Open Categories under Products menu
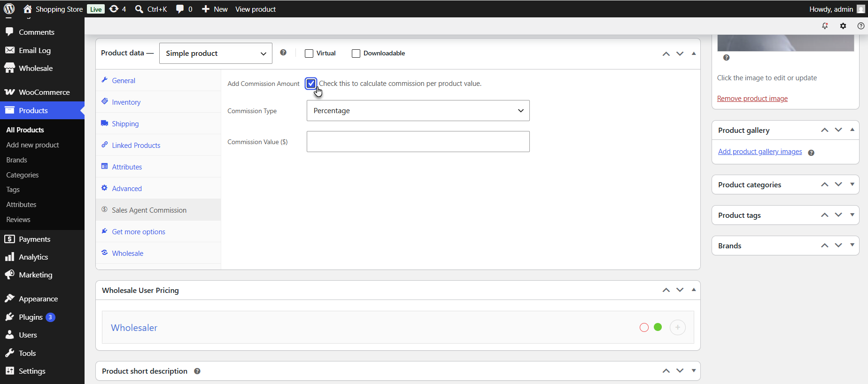The width and height of the screenshot is (868, 384). coord(22,175)
